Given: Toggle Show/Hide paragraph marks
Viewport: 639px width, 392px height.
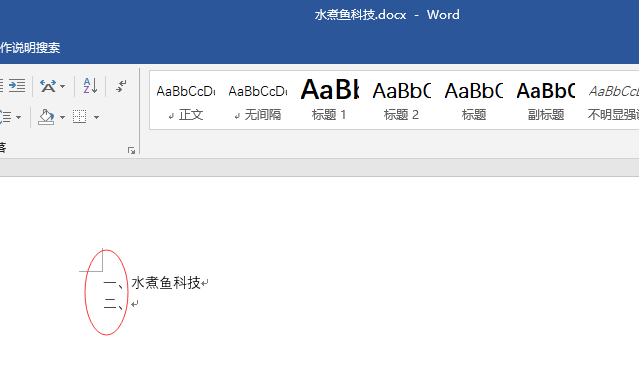Looking at the screenshot, I should 121,86.
